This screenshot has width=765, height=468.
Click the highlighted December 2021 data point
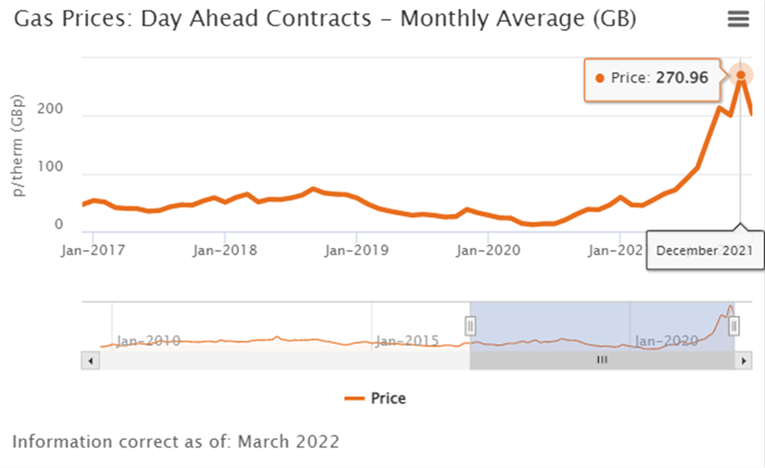[741, 75]
